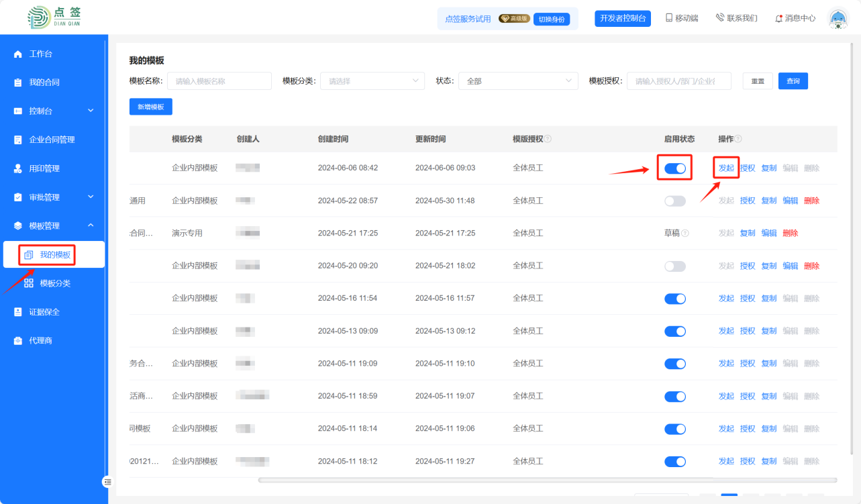The width and height of the screenshot is (861, 504).
Task: Expand the 控制台 sidebar menu
Action: click(54, 111)
